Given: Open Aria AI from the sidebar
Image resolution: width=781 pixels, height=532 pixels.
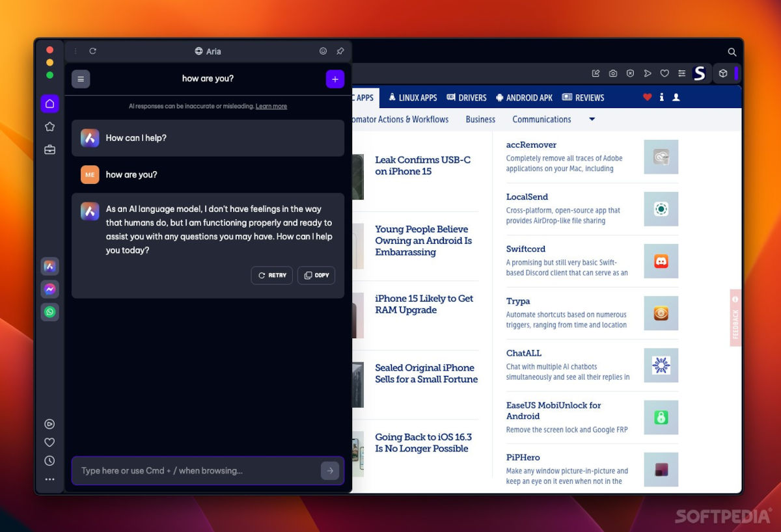Looking at the screenshot, I should [49, 266].
